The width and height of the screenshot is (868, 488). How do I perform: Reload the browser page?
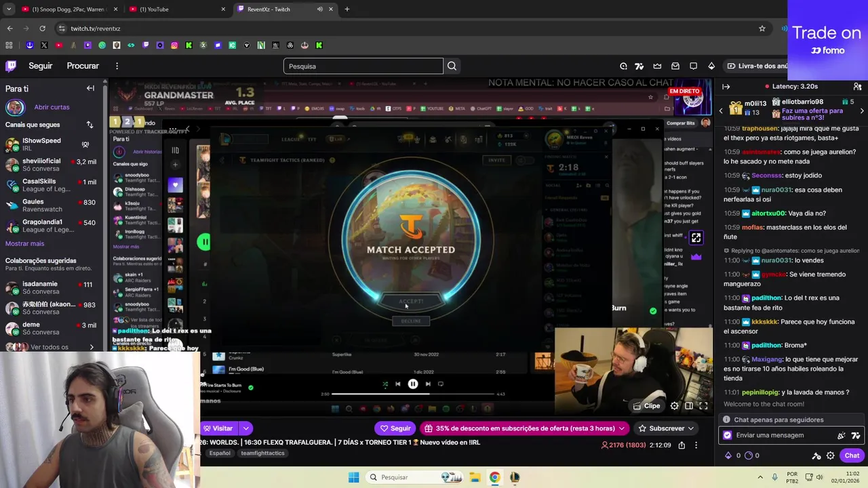click(42, 28)
